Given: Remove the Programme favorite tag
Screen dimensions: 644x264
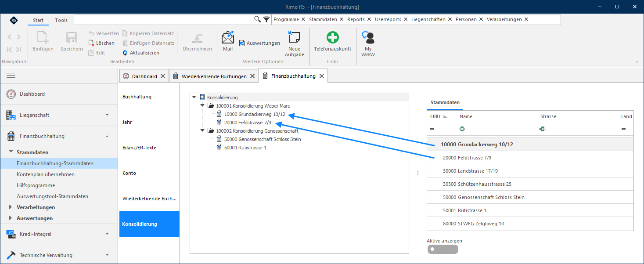Looking at the screenshot, I should coord(303,19).
